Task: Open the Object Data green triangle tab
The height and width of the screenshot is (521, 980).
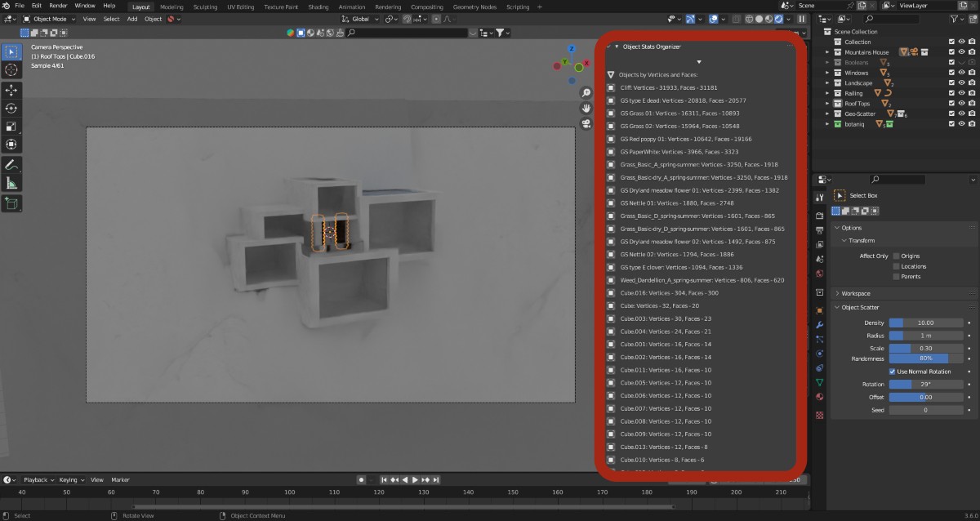Action: point(820,382)
